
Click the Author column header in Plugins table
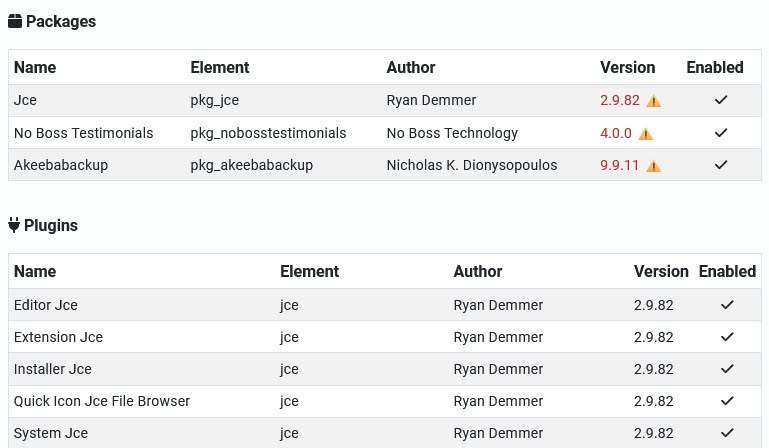click(478, 271)
